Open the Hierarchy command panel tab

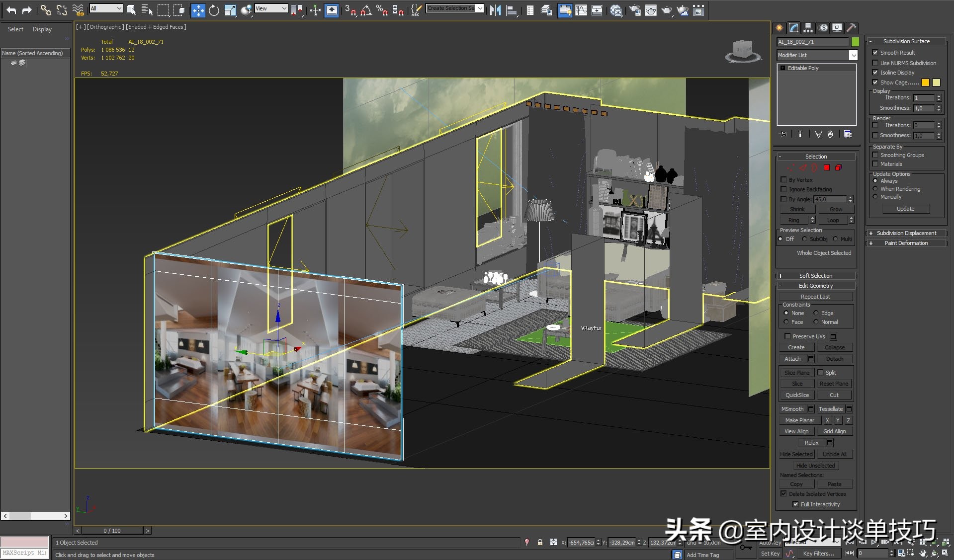tap(808, 28)
